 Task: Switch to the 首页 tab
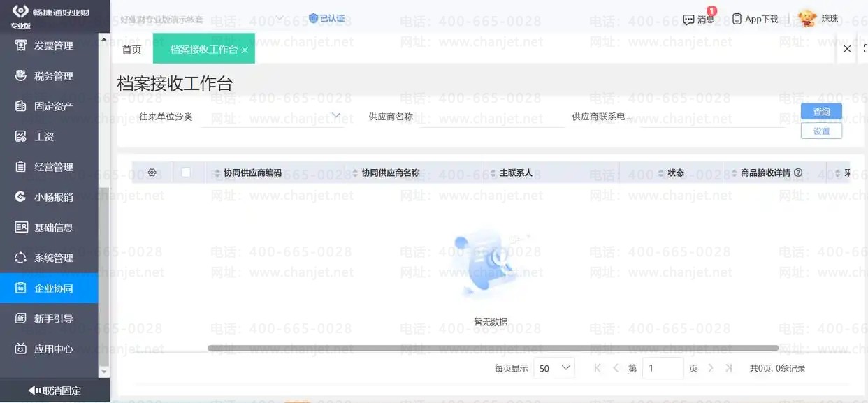131,50
